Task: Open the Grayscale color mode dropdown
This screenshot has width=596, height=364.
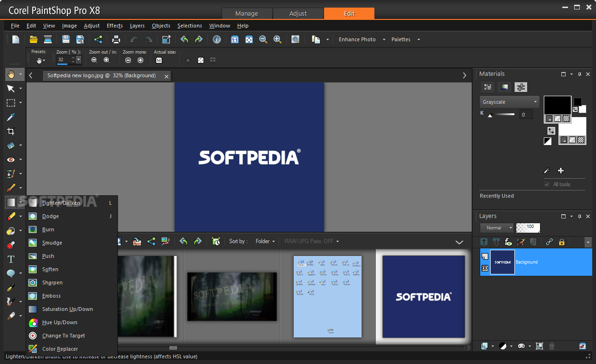Action: click(x=509, y=102)
